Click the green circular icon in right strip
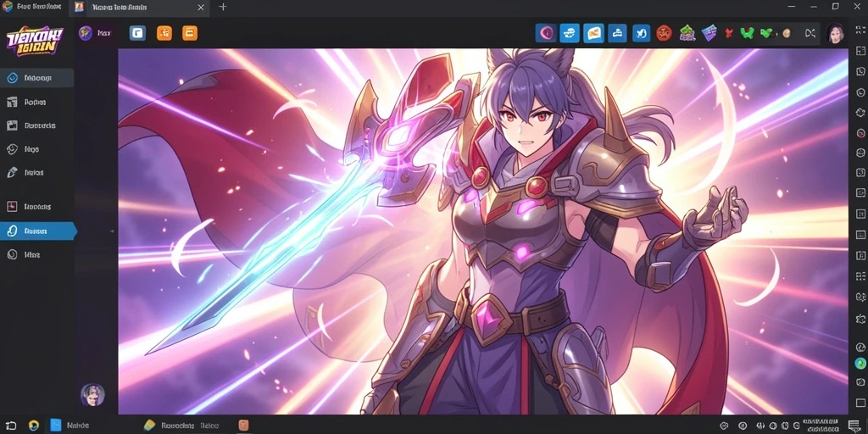 pos(860,364)
